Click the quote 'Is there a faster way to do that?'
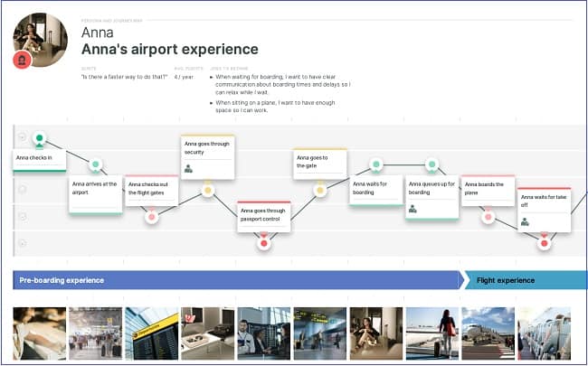The height and width of the screenshot is (366, 588). point(124,77)
